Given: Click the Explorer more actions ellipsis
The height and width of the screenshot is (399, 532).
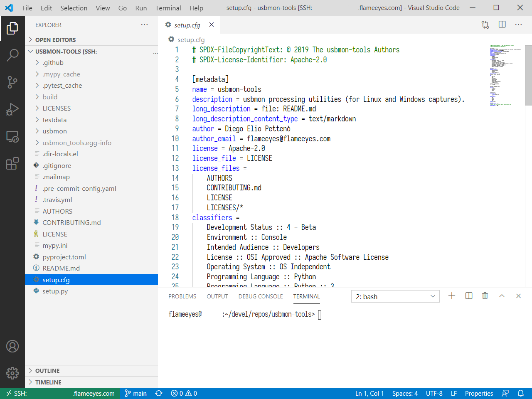Looking at the screenshot, I should (144, 25).
